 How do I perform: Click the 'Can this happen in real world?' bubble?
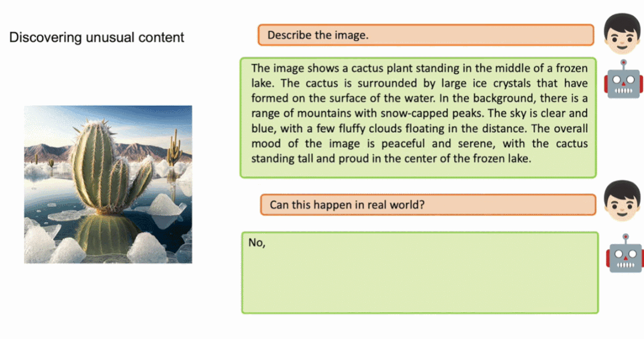pyautogui.click(x=428, y=204)
